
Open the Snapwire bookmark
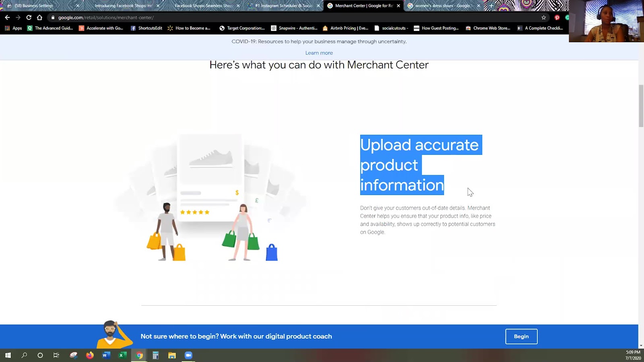[294, 28]
